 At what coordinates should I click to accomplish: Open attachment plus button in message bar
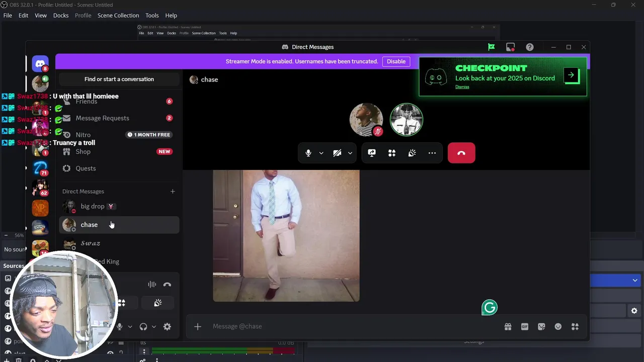tap(198, 327)
